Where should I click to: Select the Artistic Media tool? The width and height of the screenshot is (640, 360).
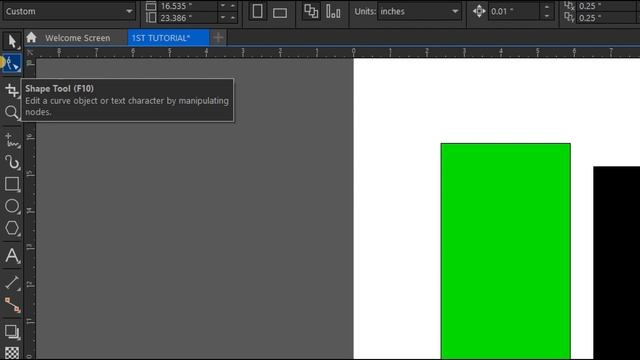click(x=11, y=162)
